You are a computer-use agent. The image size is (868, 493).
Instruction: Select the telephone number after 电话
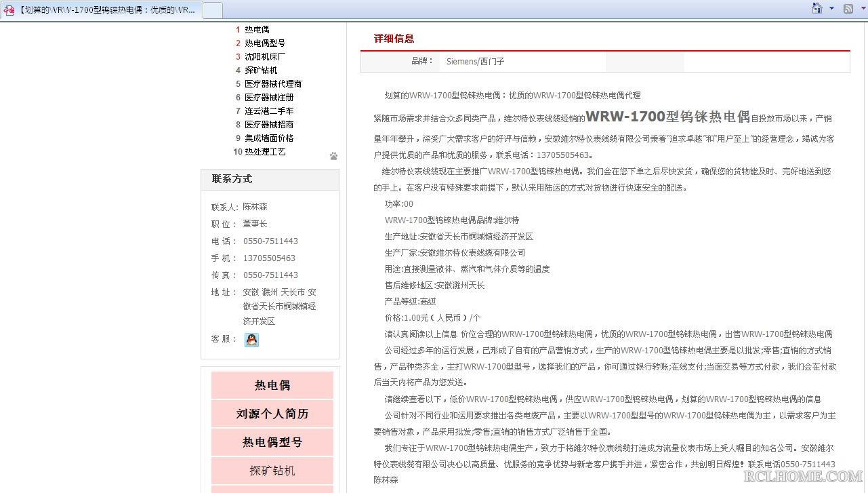click(270, 241)
